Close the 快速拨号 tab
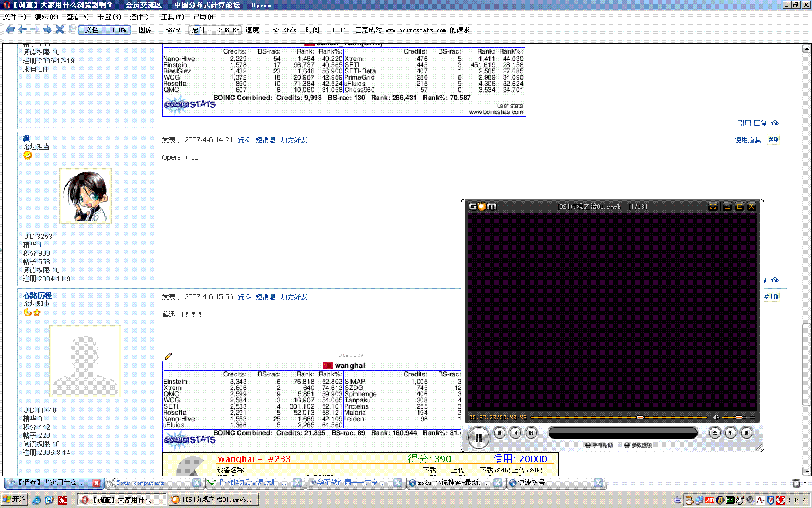 (598, 483)
